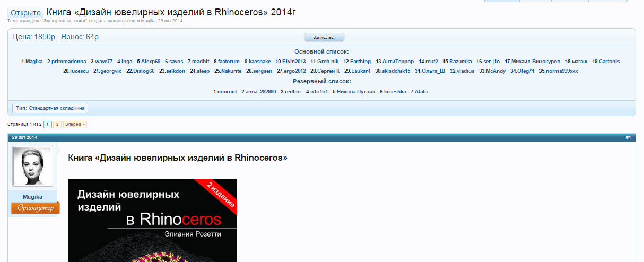
Task: Open reut2 user profile
Action: pos(432,62)
